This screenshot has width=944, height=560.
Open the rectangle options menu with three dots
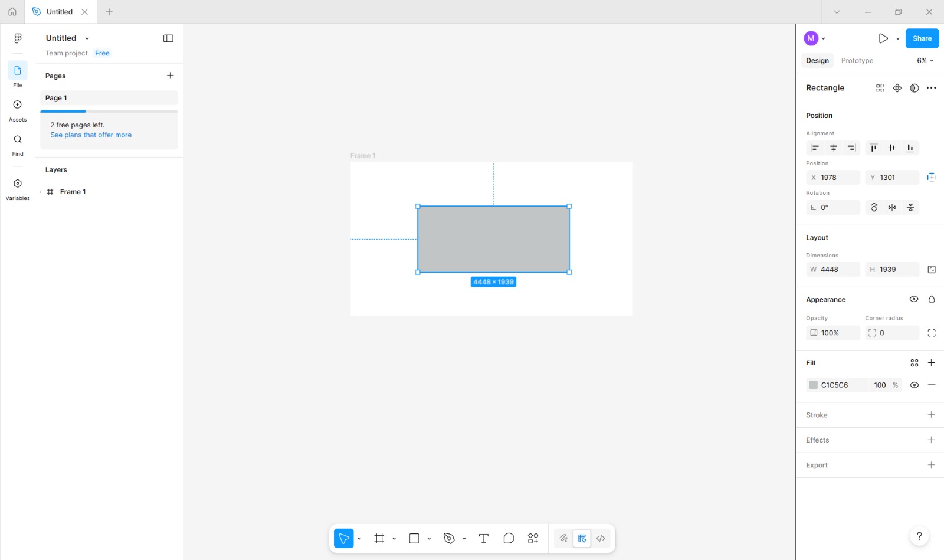coord(932,87)
